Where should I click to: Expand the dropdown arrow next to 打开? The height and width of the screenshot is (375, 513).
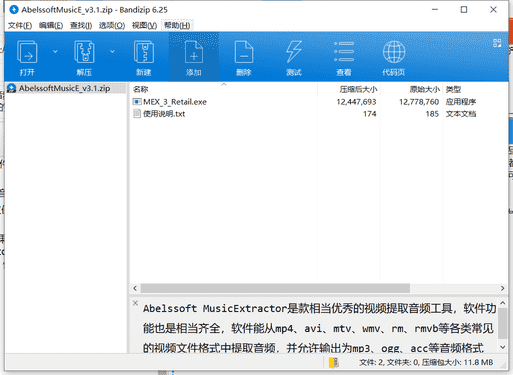pos(55,52)
